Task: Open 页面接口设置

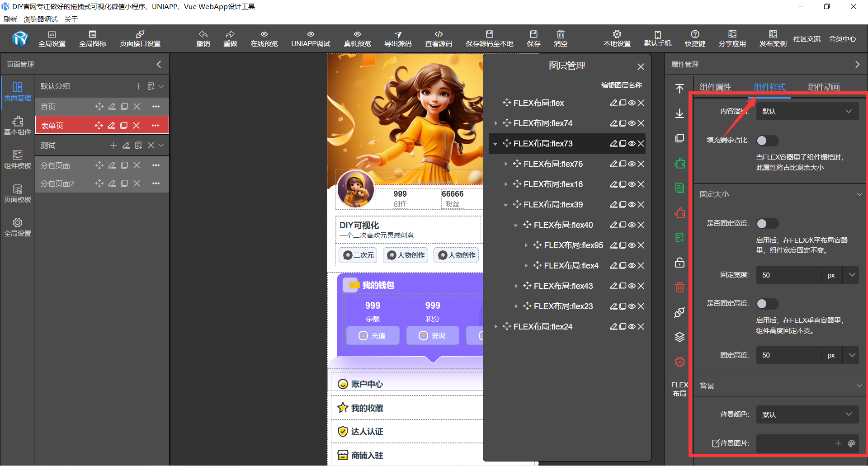Action: coord(140,39)
